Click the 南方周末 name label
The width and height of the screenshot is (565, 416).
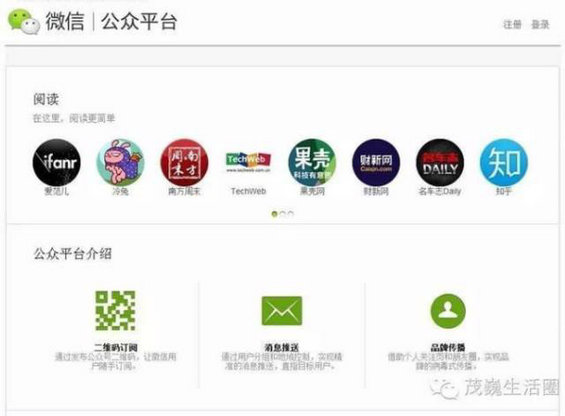pos(184,191)
